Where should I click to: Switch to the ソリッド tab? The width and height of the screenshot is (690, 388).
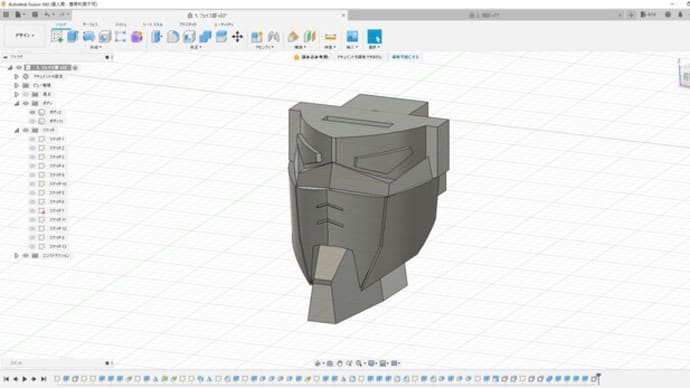(x=61, y=25)
